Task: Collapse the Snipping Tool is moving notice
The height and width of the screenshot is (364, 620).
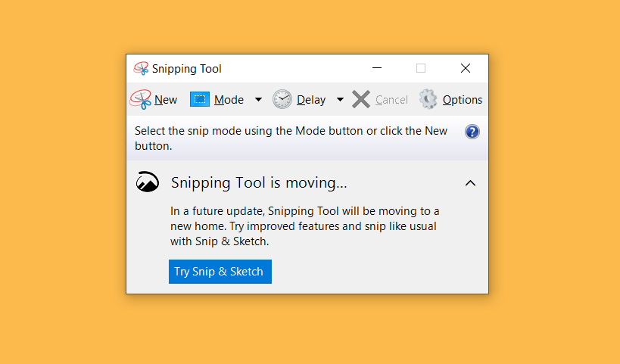Action: (470, 183)
